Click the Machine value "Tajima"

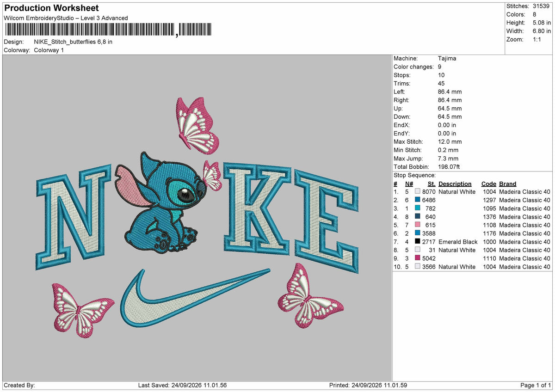[447, 58]
